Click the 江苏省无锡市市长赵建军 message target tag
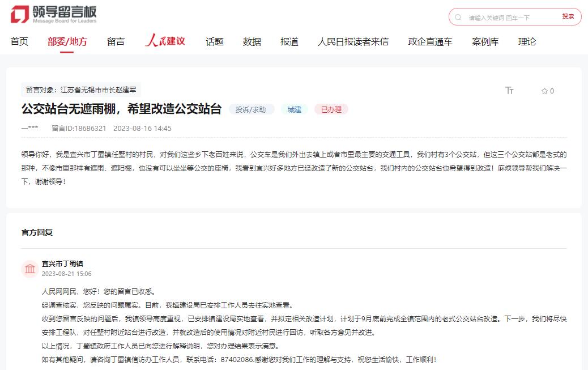Screen dimensions: 588x370 click(82, 89)
